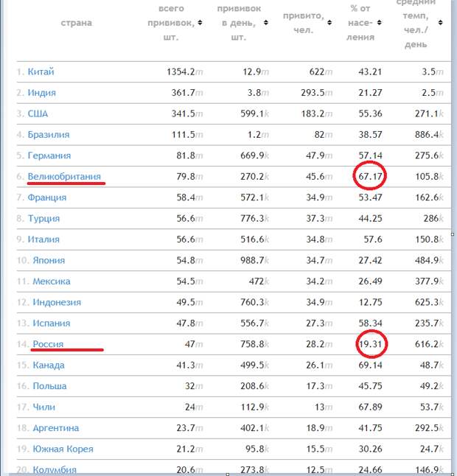This screenshot has height=476, width=457.
Task: Click the Великобритания link
Action: pos(65,177)
